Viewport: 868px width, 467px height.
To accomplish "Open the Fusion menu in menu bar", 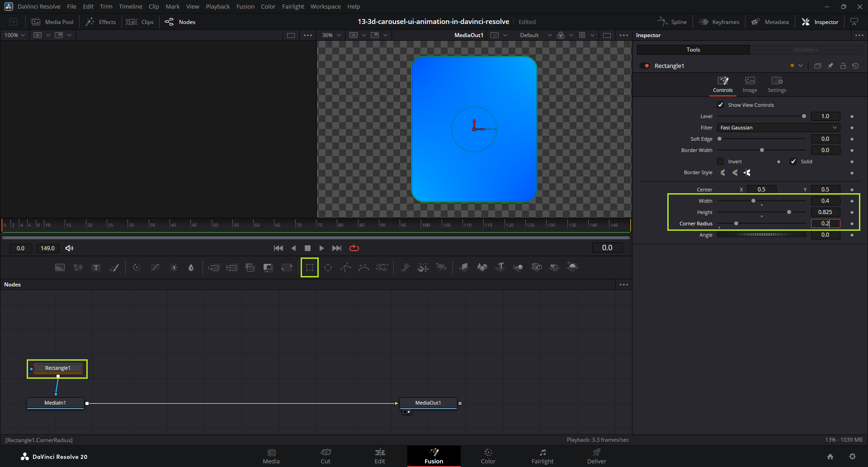I will pos(245,6).
